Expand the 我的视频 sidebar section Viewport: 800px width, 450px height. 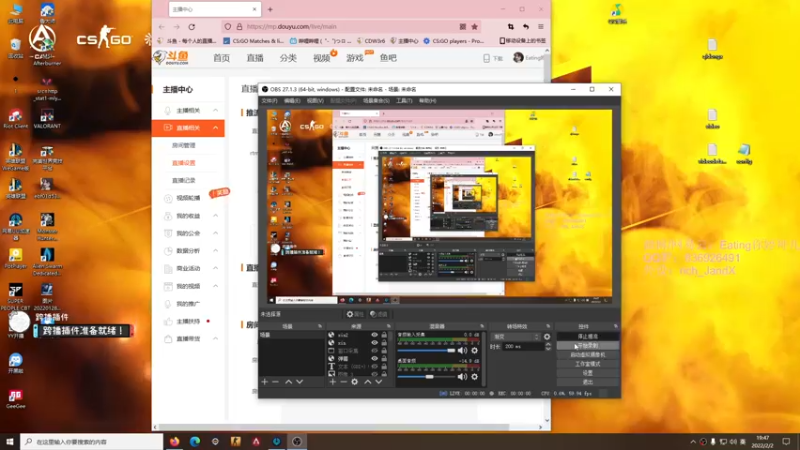tap(215, 286)
